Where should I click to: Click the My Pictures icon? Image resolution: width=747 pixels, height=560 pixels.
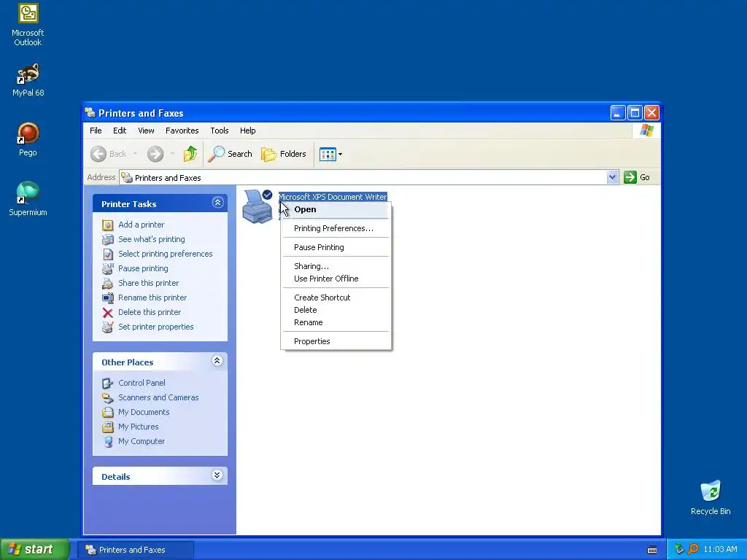pyautogui.click(x=108, y=427)
